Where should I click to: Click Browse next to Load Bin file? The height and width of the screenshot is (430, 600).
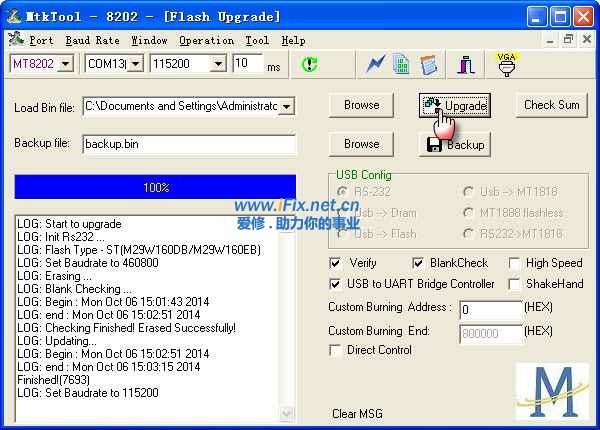(x=361, y=105)
